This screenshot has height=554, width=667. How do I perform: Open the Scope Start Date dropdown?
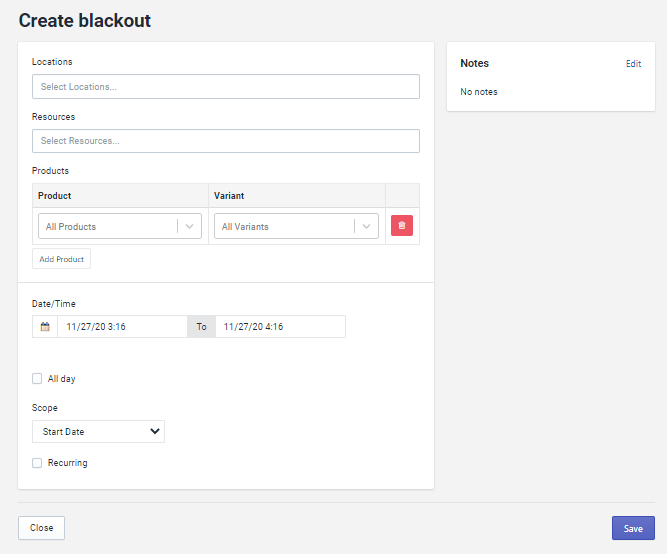pyautogui.click(x=98, y=431)
